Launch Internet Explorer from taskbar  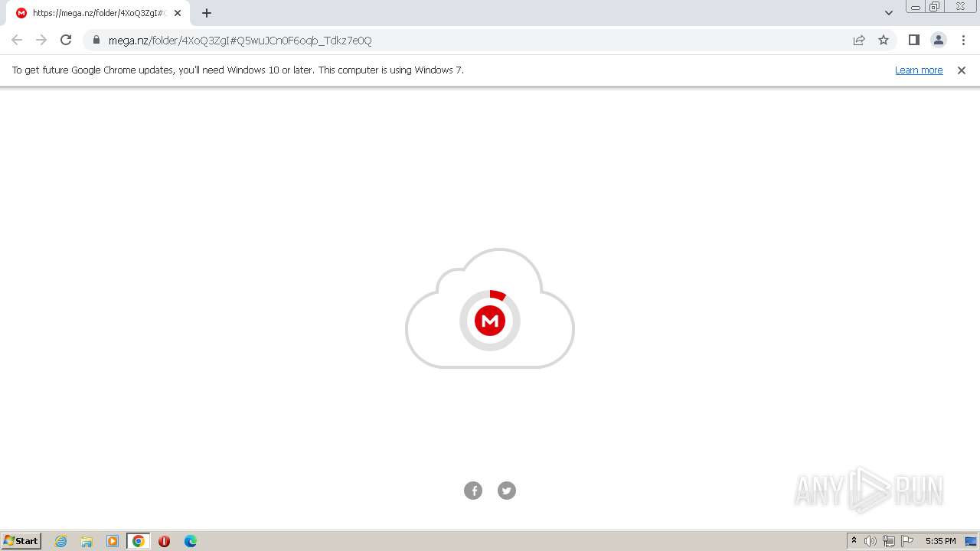61,541
